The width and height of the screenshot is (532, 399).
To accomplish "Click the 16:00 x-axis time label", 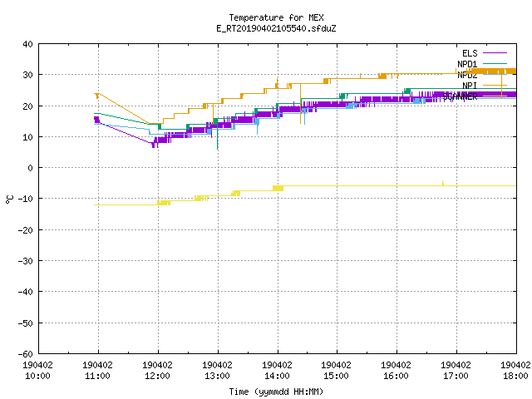I will pyautogui.click(x=396, y=376).
